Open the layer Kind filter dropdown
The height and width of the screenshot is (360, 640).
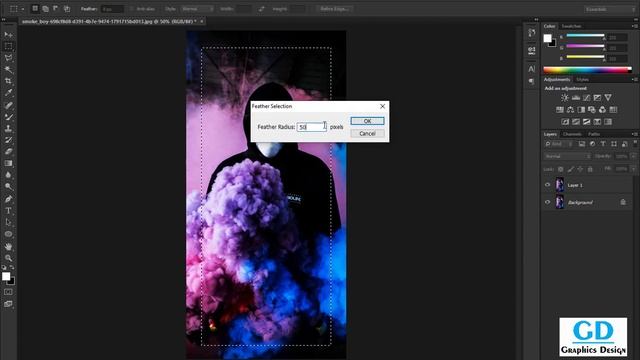coord(559,144)
